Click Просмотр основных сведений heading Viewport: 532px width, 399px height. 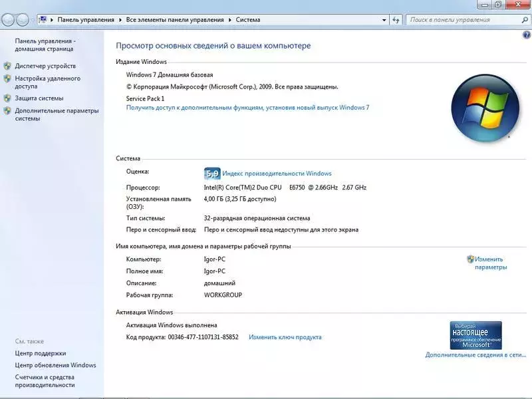point(213,46)
